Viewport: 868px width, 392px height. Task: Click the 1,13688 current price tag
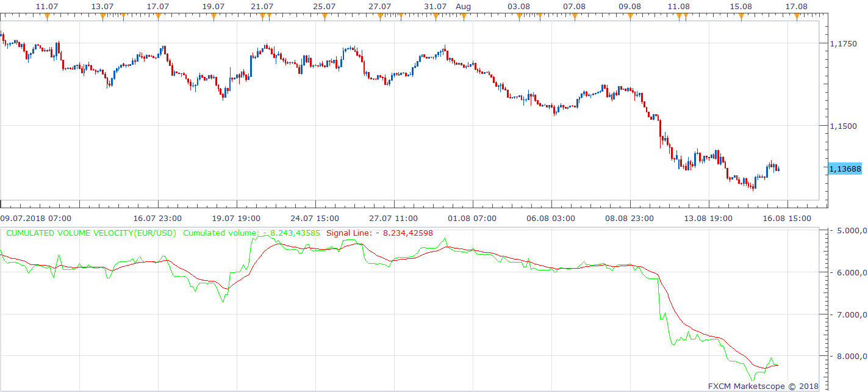pyautogui.click(x=845, y=169)
